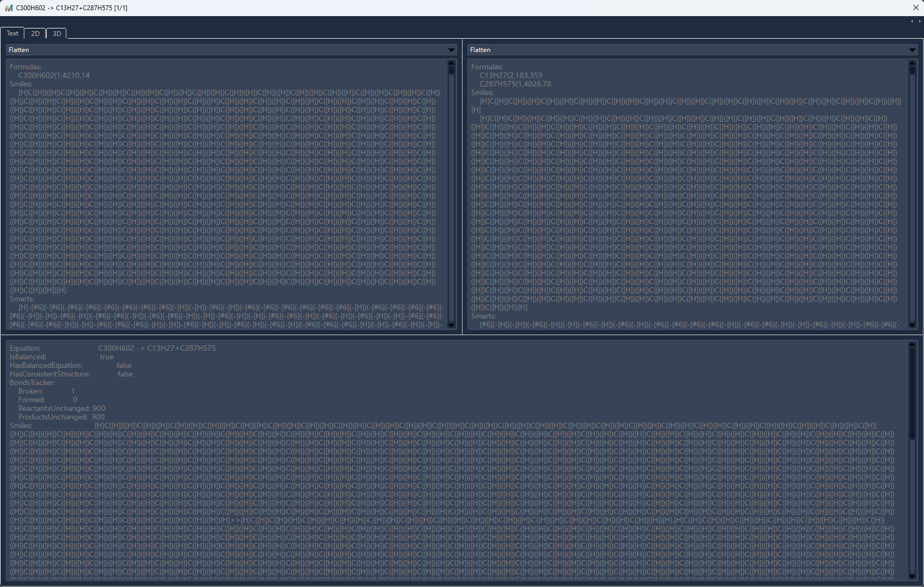Image resolution: width=924 pixels, height=587 pixels.
Task: Switch to the Text tab
Action: tap(12, 33)
